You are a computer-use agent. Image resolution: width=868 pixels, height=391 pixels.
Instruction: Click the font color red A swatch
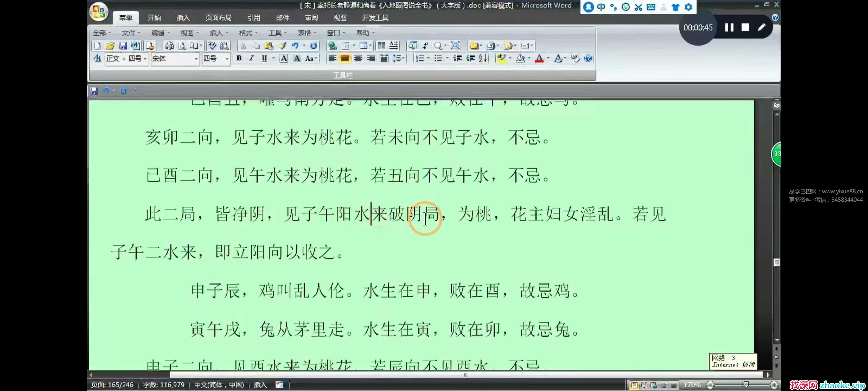539,58
